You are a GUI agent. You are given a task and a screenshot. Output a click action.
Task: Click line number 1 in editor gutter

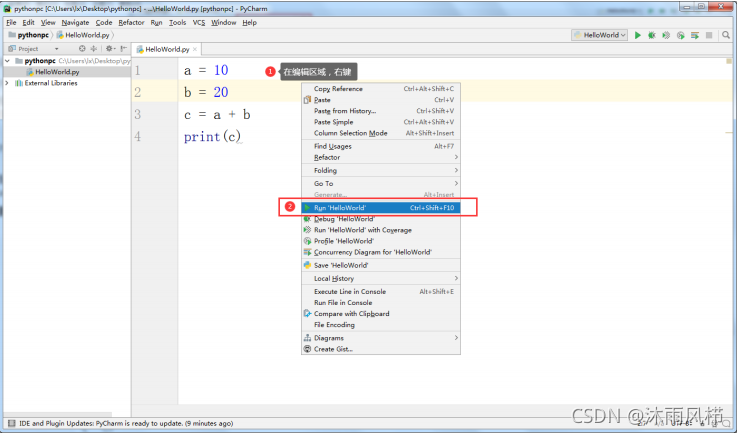(x=137, y=71)
